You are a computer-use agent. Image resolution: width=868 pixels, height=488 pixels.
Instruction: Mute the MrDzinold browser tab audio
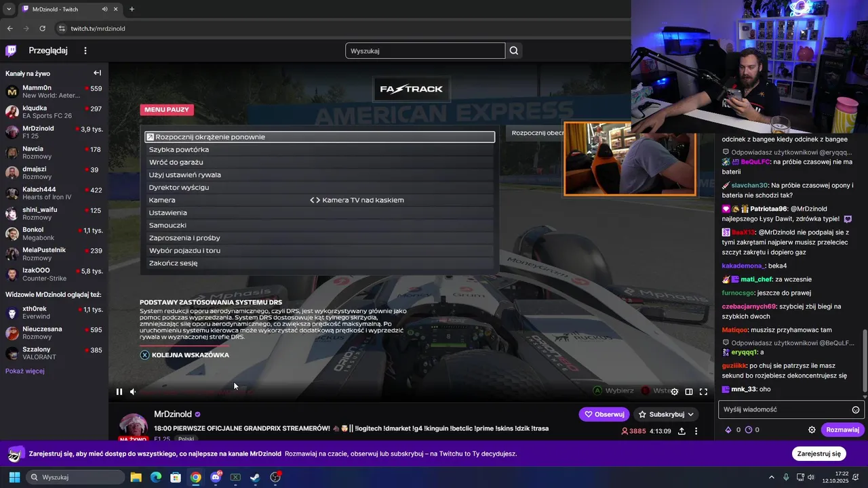click(105, 9)
